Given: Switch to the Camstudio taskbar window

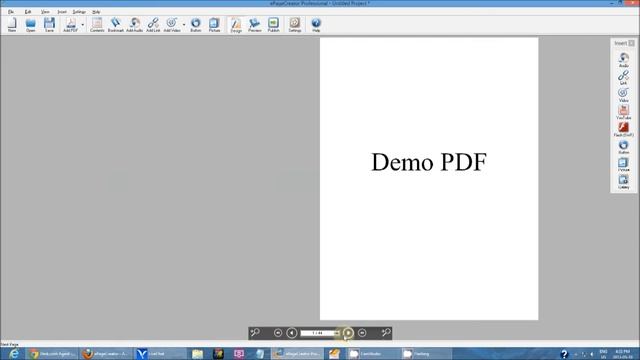Looking at the screenshot, I should [x=373, y=353].
